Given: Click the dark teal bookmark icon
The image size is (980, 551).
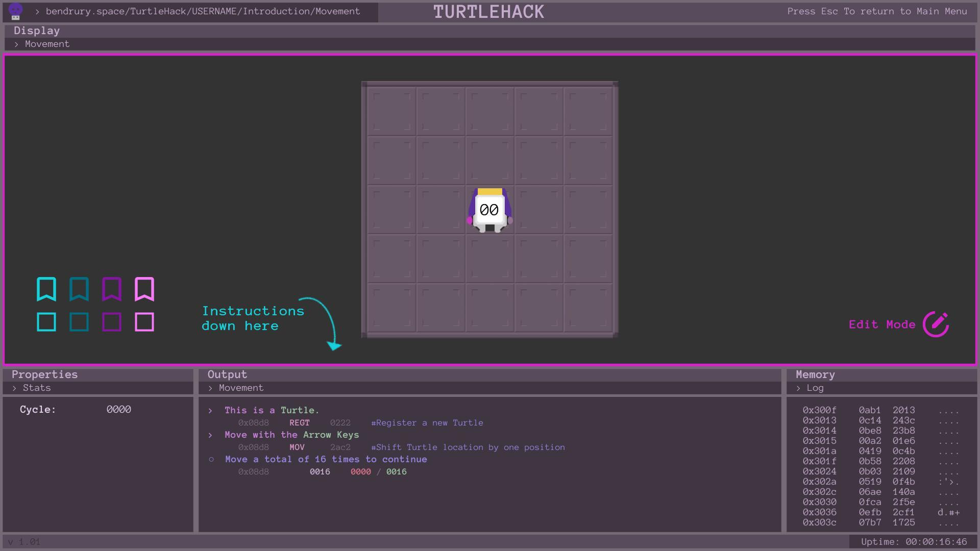Looking at the screenshot, I should point(79,289).
